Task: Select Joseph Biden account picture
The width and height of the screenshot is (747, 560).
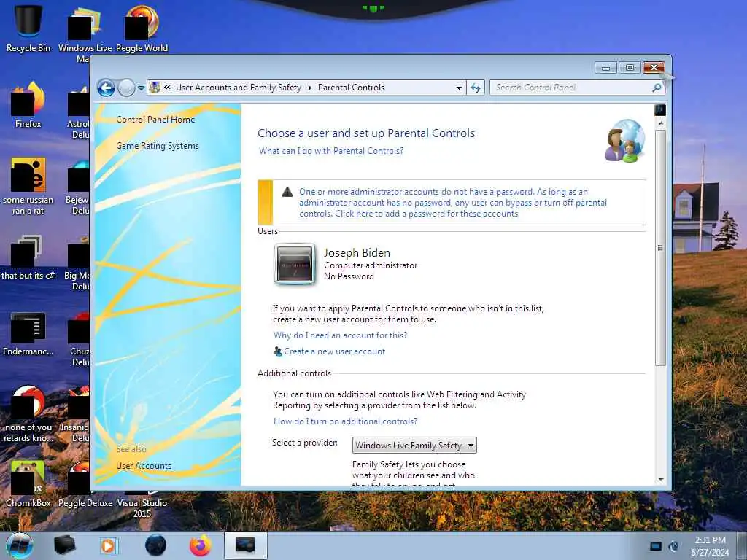Action: point(295,264)
